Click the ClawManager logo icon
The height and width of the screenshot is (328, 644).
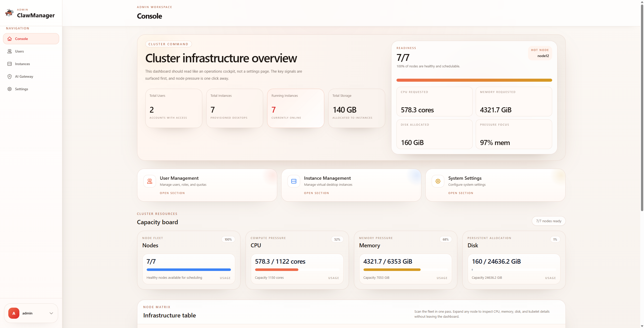point(9,13)
